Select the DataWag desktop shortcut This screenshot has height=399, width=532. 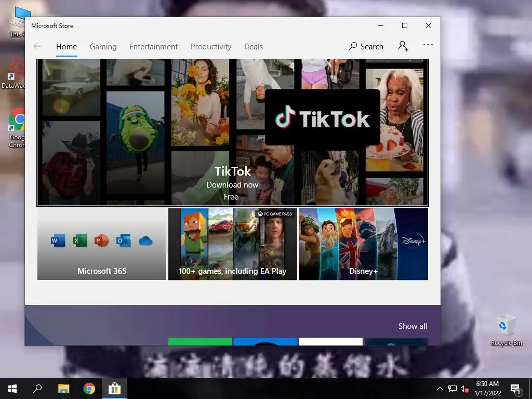click(13, 73)
